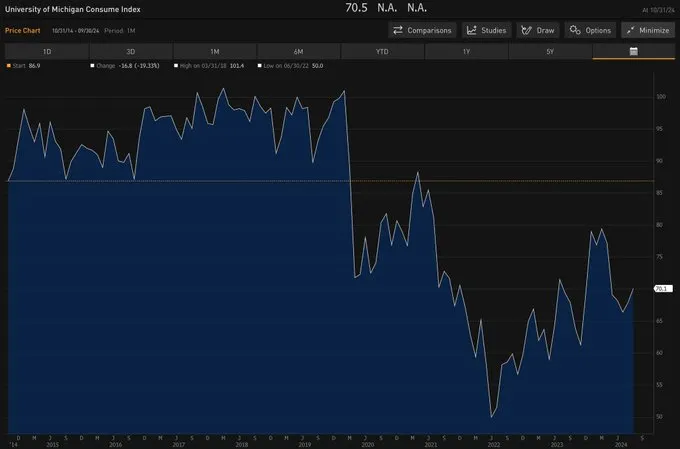680x449 pixels.
Task: Click the 50 label on the y-axis
Action: [x=659, y=416]
